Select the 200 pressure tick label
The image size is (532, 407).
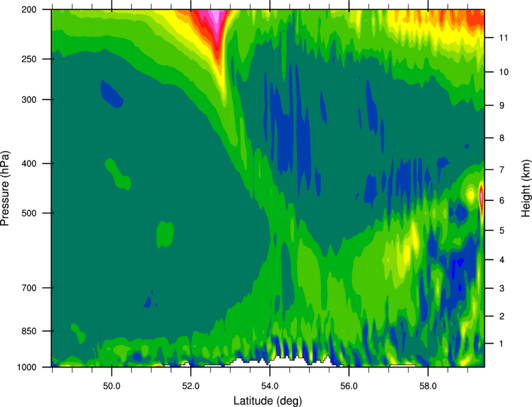click(x=29, y=9)
